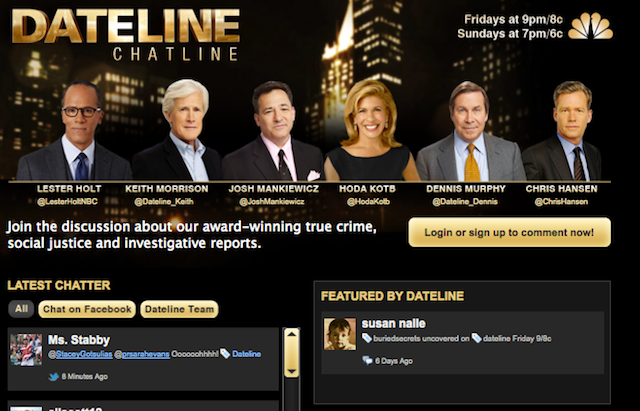Image resolution: width=640 pixels, height=411 pixels.
Task: Select the All chatter filter
Action: 21,309
